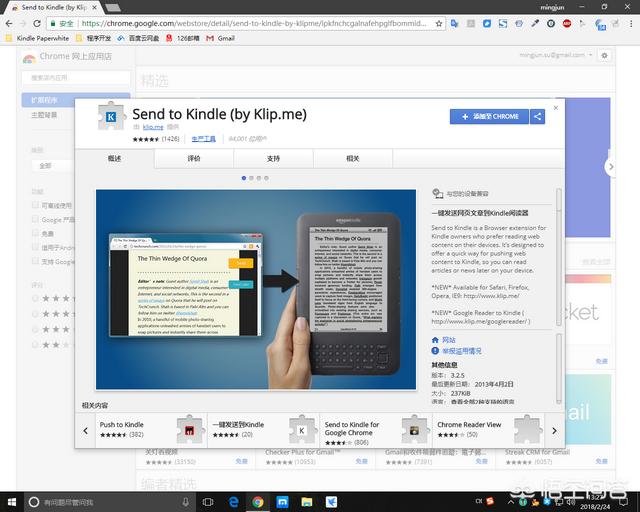The width and height of the screenshot is (640, 512).
Task: Select the extensions category in sidebar
Action: [48, 100]
